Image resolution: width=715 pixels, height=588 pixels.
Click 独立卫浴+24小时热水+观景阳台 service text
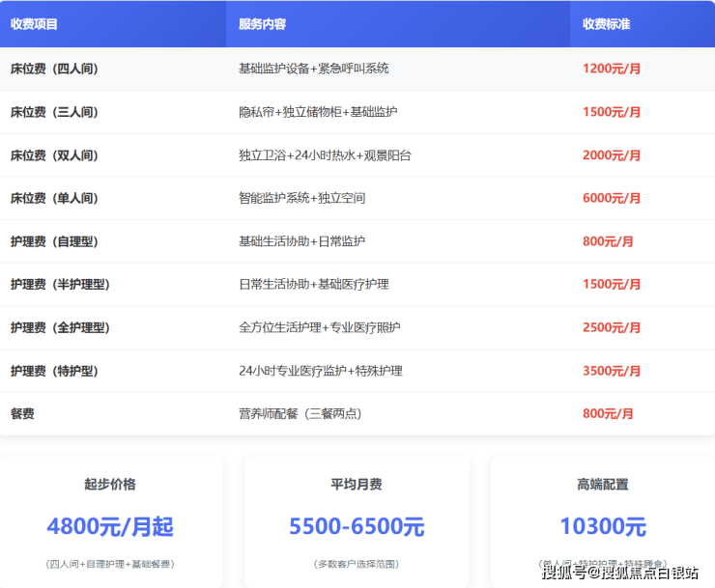click(325, 155)
